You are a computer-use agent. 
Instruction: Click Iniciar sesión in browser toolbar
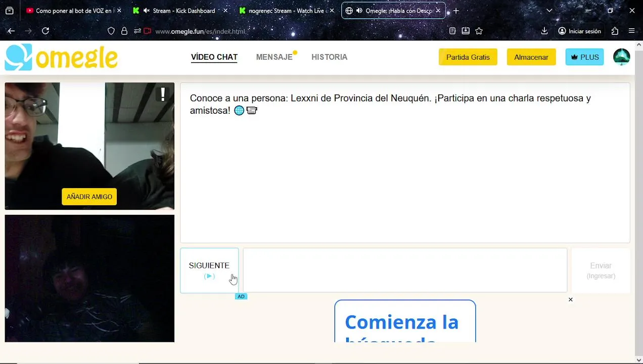tap(580, 31)
